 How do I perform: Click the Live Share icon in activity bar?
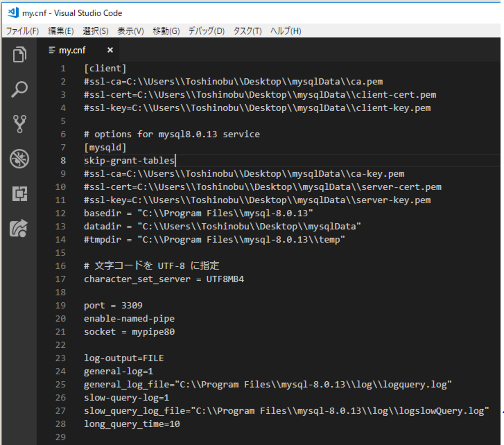(19, 228)
